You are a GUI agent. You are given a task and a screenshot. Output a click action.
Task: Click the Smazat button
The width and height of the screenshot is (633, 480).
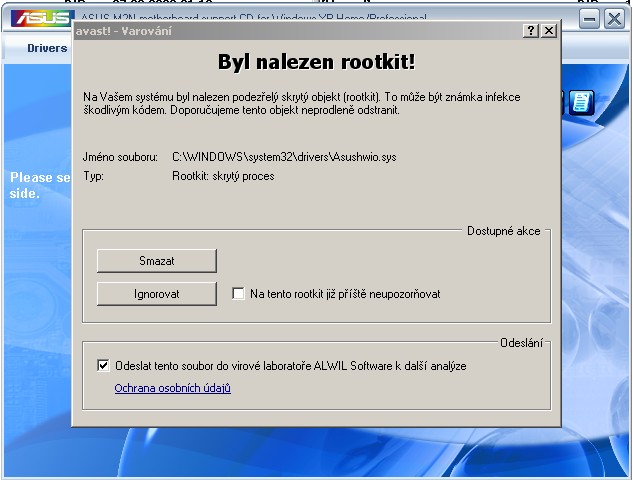coord(157,261)
